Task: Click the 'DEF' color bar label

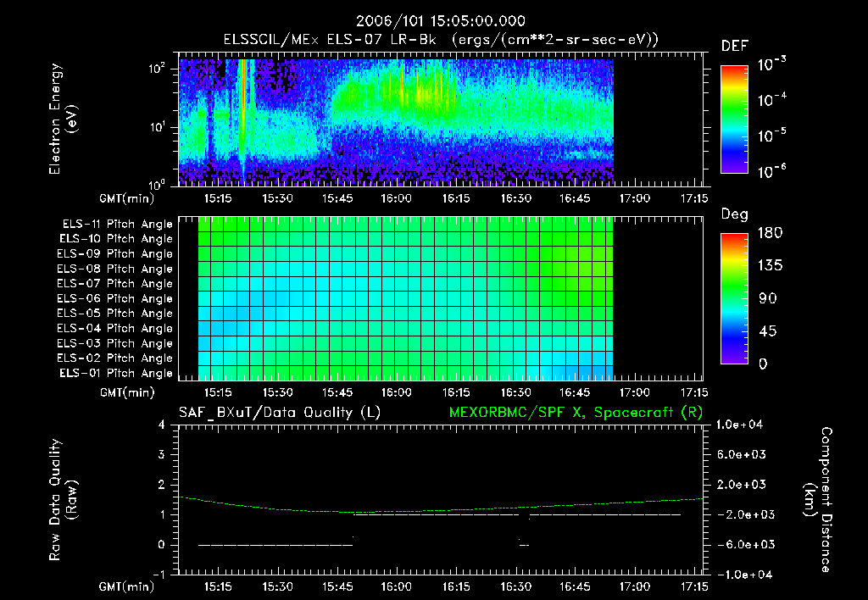Action: [x=735, y=47]
